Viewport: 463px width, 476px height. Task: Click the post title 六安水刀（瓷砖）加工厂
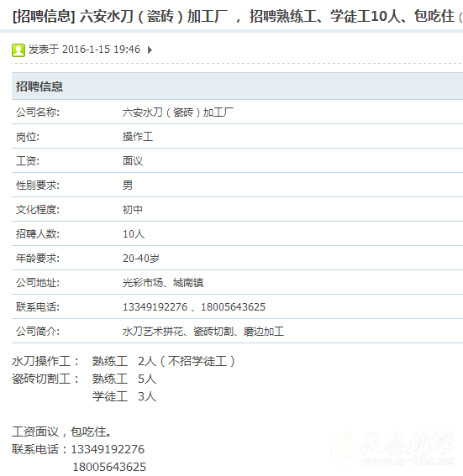[x=154, y=16]
